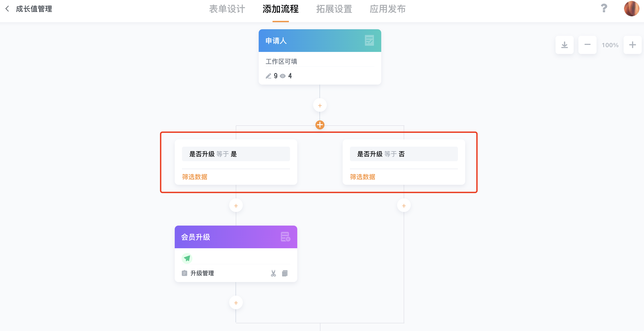
Task: Click the data-add icon on 会员升级 header
Action: 285,237
